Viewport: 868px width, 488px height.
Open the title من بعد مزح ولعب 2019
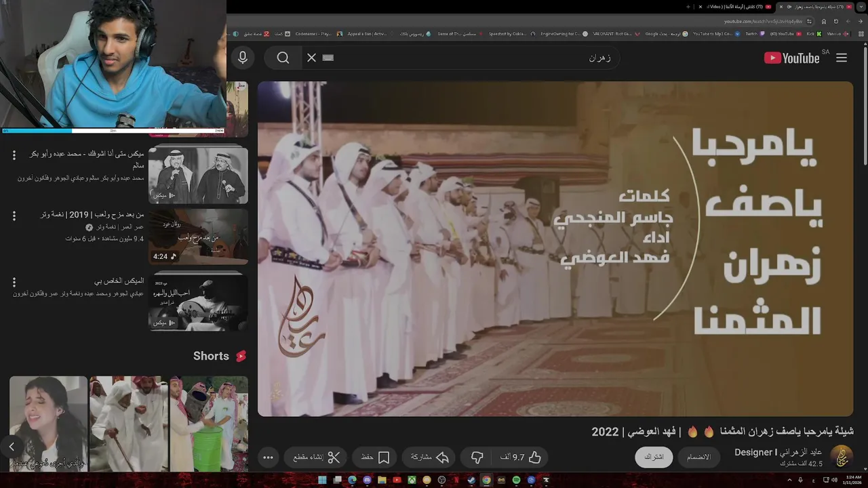pos(92,214)
